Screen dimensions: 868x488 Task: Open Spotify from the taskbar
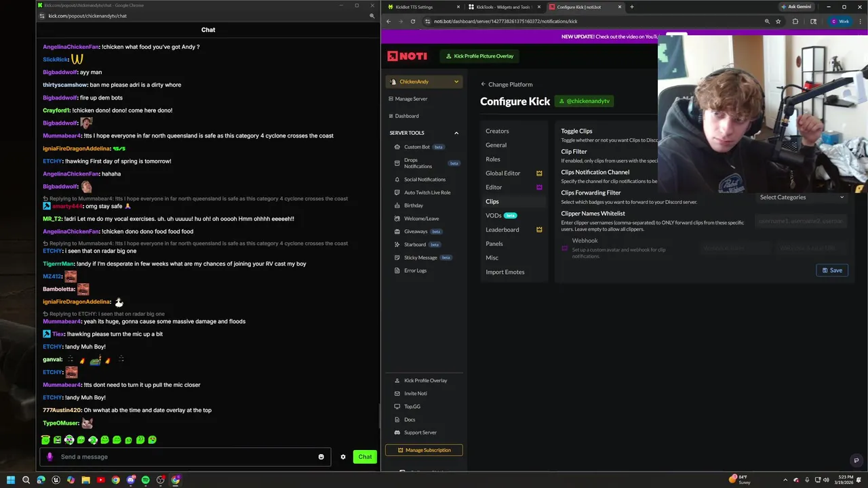point(145,480)
